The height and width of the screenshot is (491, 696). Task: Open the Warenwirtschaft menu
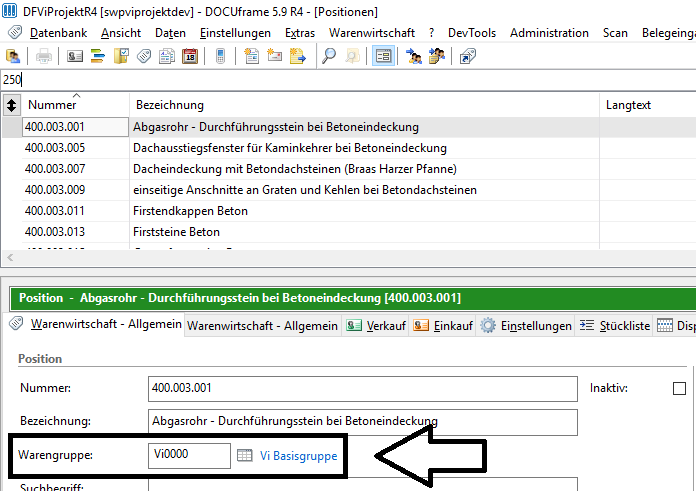(x=372, y=33)
